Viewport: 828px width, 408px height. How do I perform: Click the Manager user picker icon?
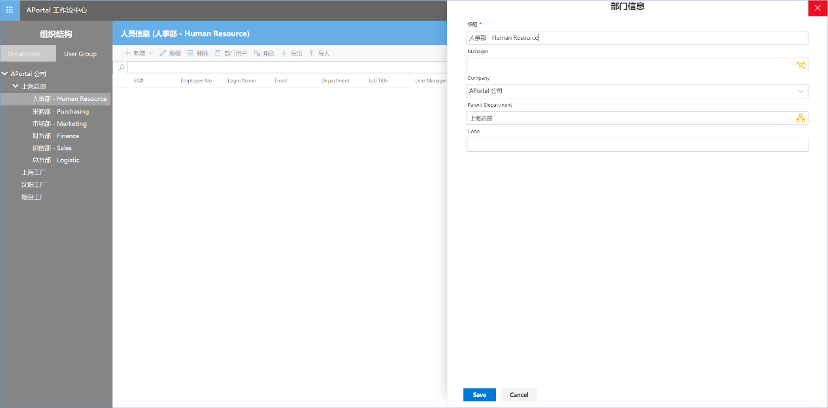(x=801, y=65)
